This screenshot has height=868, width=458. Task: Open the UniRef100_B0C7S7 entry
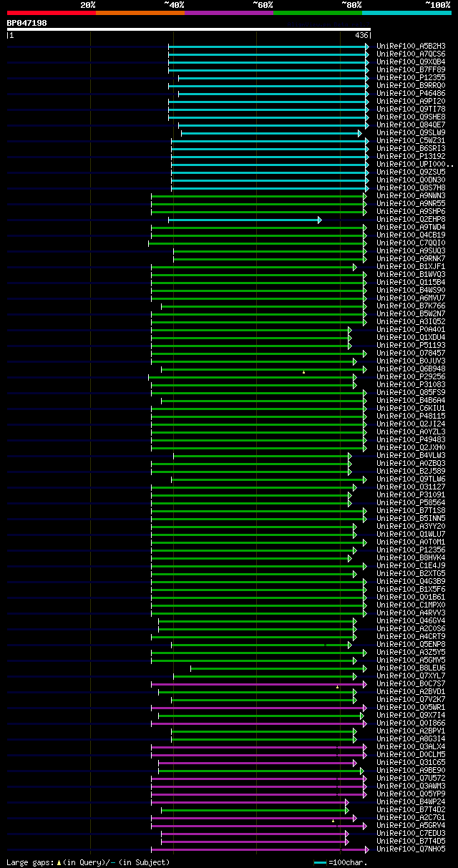[x=411, y=683]
